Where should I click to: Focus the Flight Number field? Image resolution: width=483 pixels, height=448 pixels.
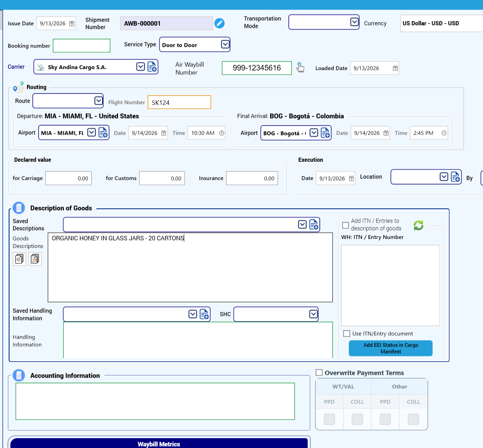pyautogui.click(x=179, y=102)
